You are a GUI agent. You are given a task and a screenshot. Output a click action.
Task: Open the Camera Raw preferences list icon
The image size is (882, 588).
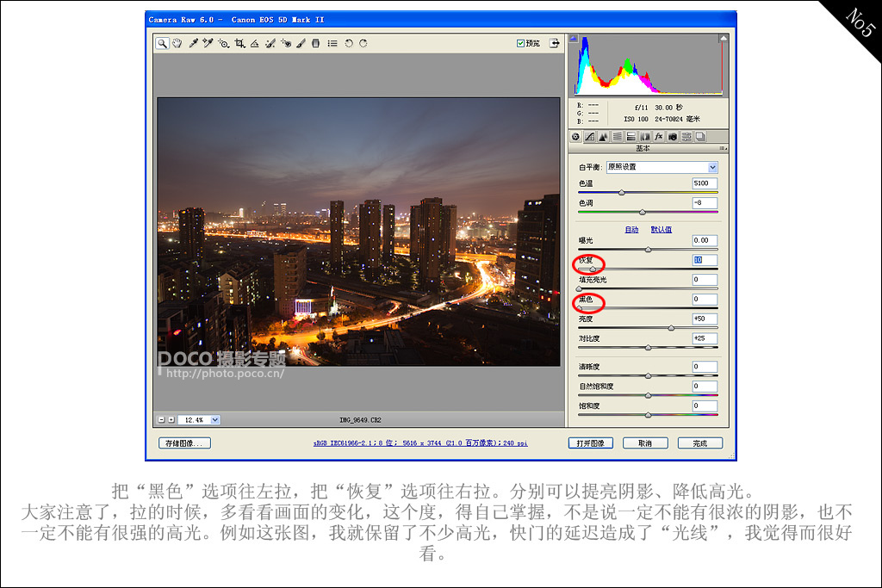pyautogui.click(x=332, y=43)
